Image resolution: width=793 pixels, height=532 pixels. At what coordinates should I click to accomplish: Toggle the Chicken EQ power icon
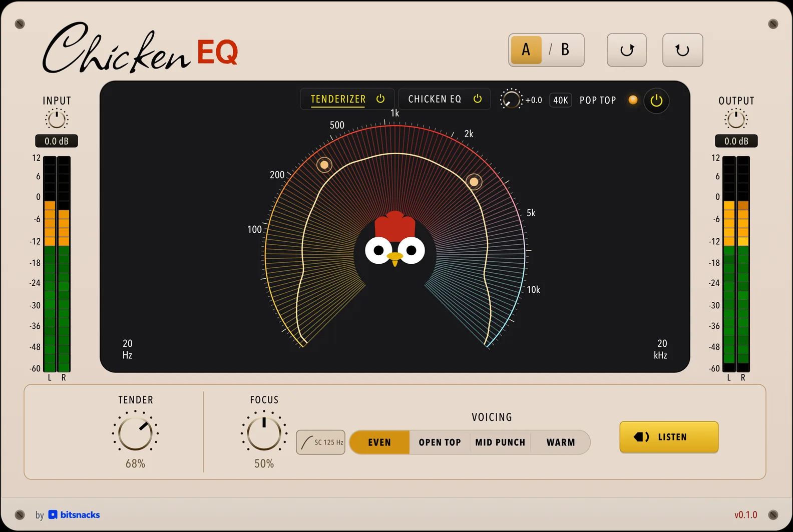[478, 99]
